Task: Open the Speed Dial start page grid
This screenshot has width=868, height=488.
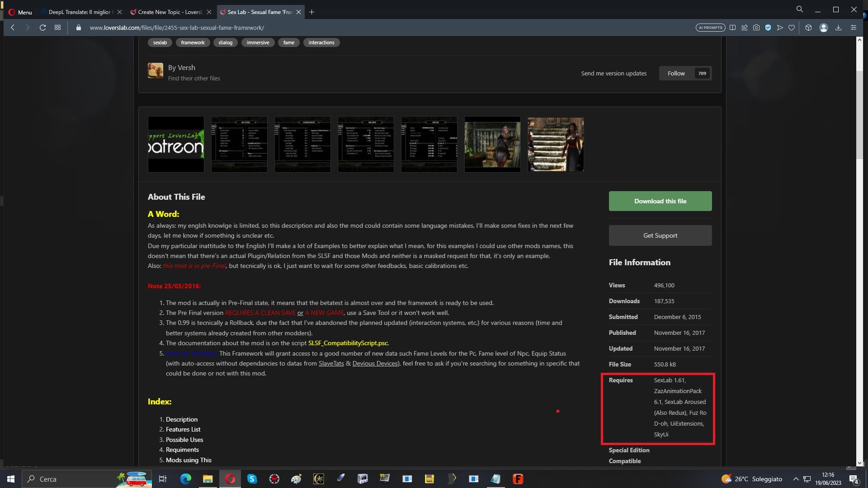Action: 57,28
